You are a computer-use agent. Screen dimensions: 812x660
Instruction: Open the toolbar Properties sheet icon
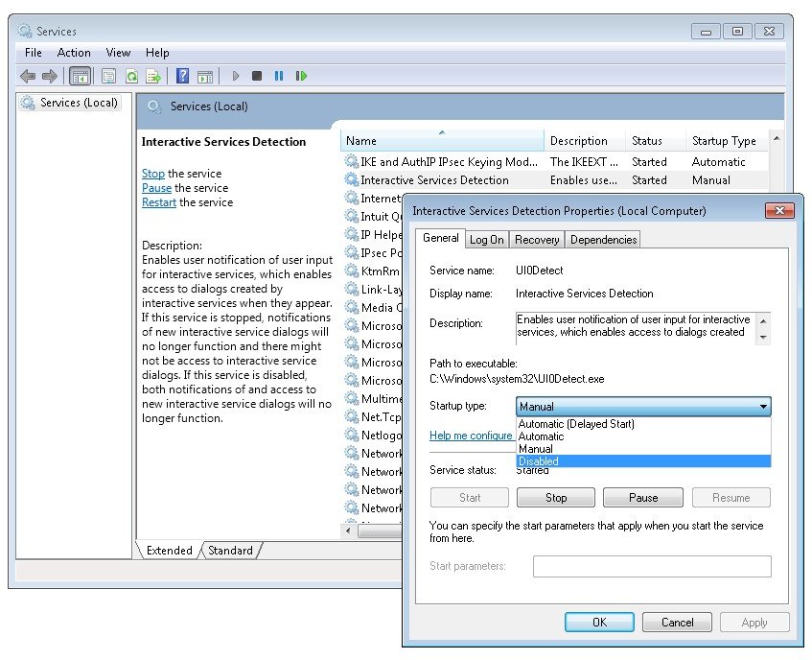pyautogui.click(x=108, y=76)
